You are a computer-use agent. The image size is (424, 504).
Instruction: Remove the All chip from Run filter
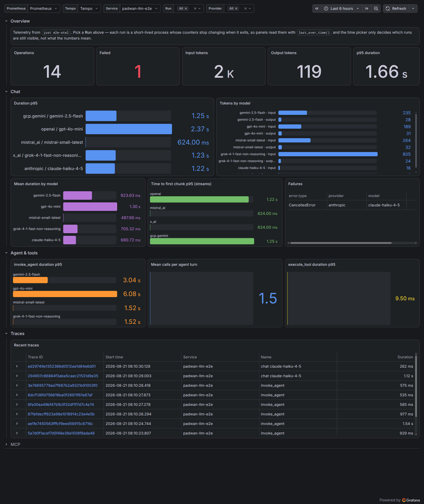pyautogui.click(x=186, y=8)
